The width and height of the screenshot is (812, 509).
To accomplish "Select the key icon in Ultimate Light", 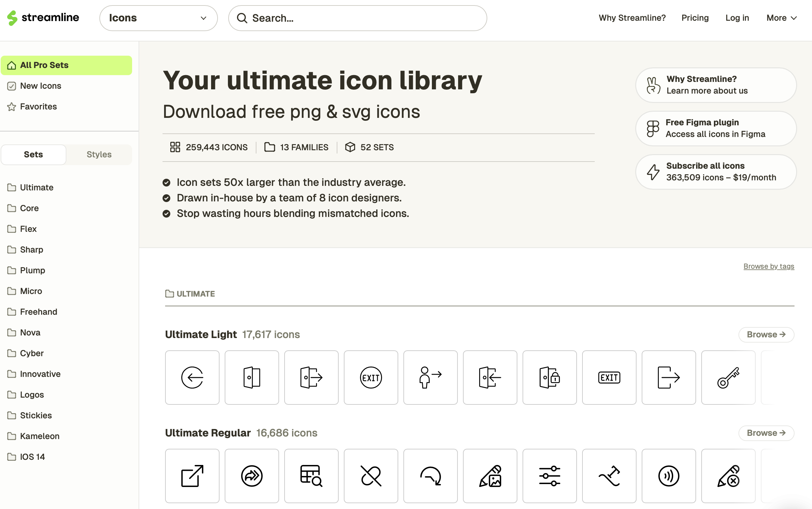I will click(x=728, y=377).
